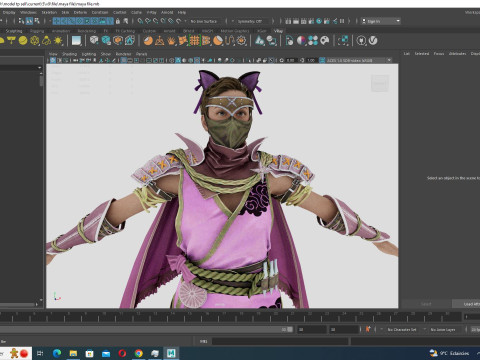This screenshot has width=480, height=360.
Task: Click the four teal circles shelf icon
Action: point(313,41)
